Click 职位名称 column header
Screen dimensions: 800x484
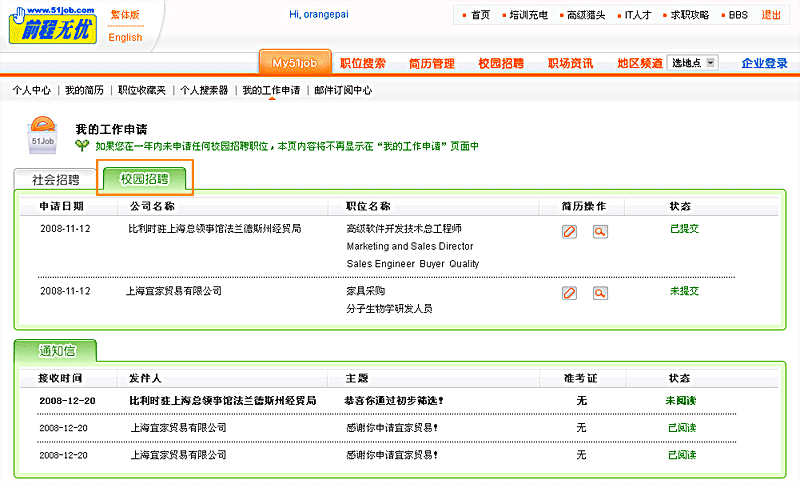pyautogui.click(x=368, y=206)
